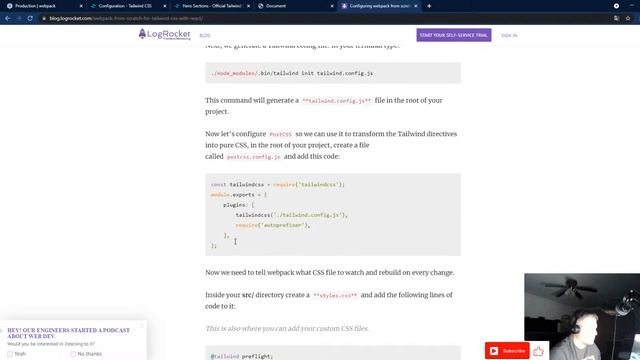
Task: Click the tailwind.config.js inline code
Action: pyautogui.click(x=337, y=100)
